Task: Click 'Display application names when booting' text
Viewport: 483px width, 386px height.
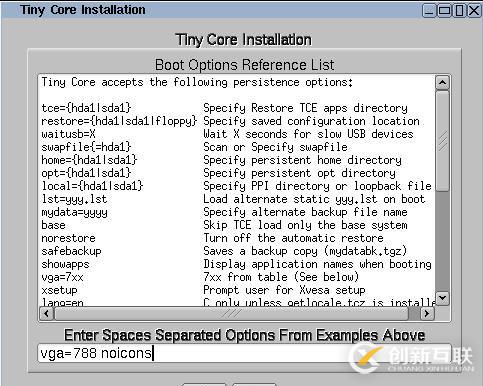Action: [317, 264]
